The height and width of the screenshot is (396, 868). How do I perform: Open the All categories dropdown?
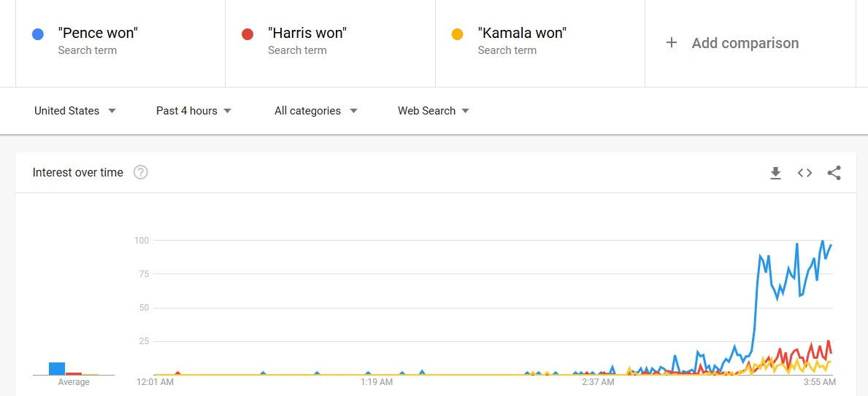(316, 111)
